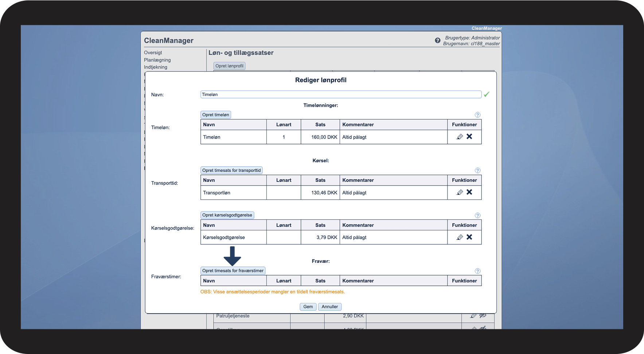The image size is (644, 354).
Task: Click the Kørselsgodtgørelse name cell
Action: pyautogui.click(x=234, y=237)
